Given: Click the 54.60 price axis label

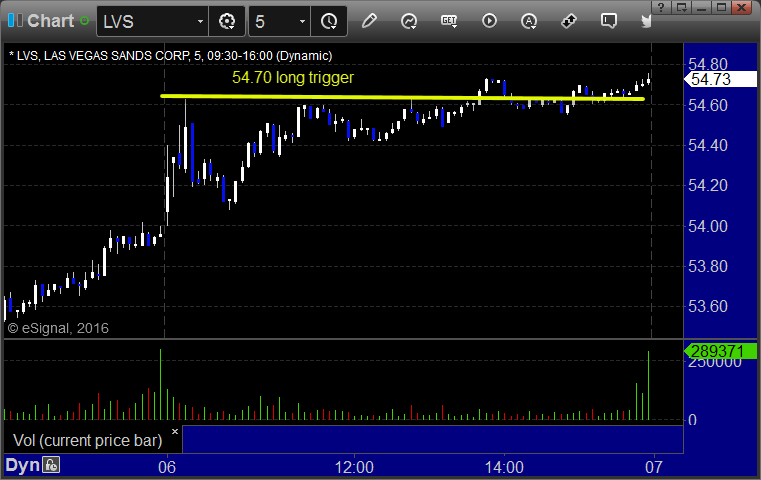Looking at the screenshot, I should tap(708, 105).
